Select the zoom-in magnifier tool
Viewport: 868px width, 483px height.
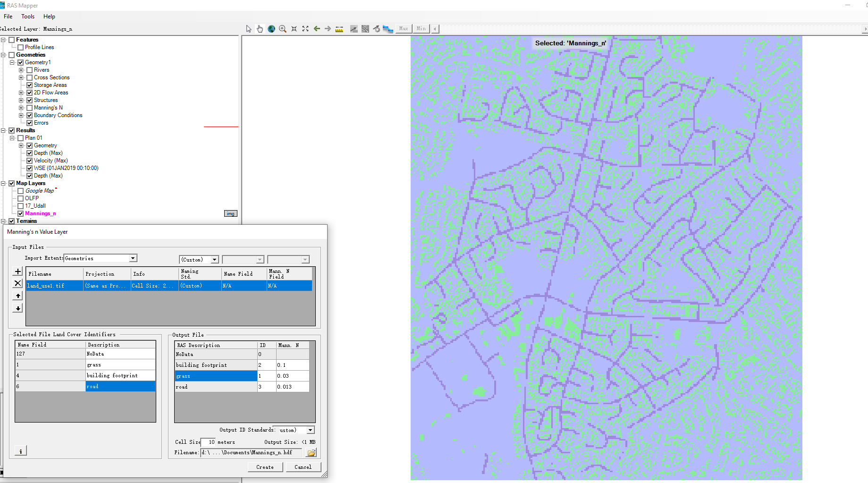283,29
